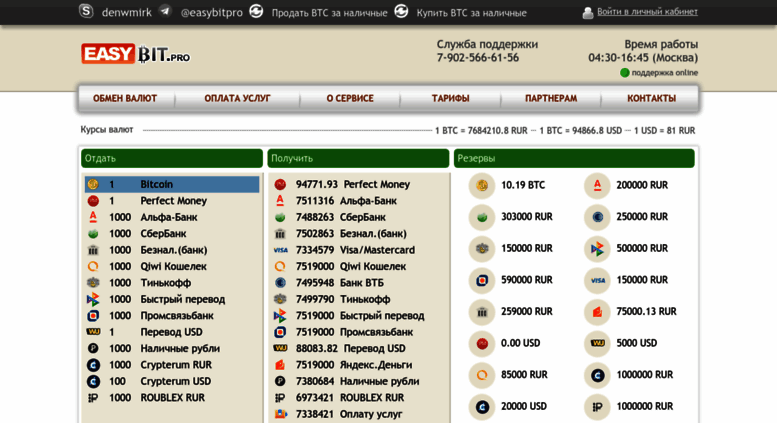Viewport: 777px width, 423px height.
Task: Click the 1 USD = 81 RUR rate
Action: [x=665, y=131]
